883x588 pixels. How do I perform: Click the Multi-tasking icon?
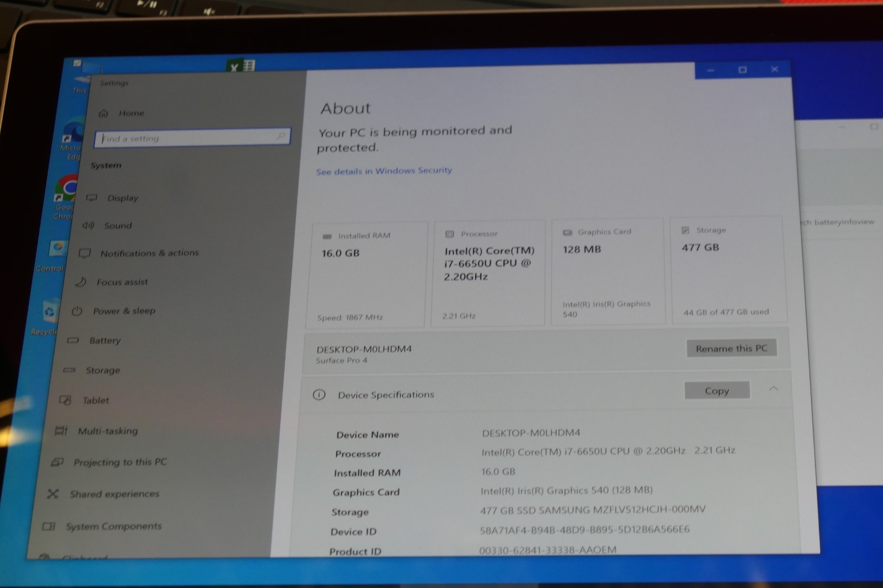61,430
